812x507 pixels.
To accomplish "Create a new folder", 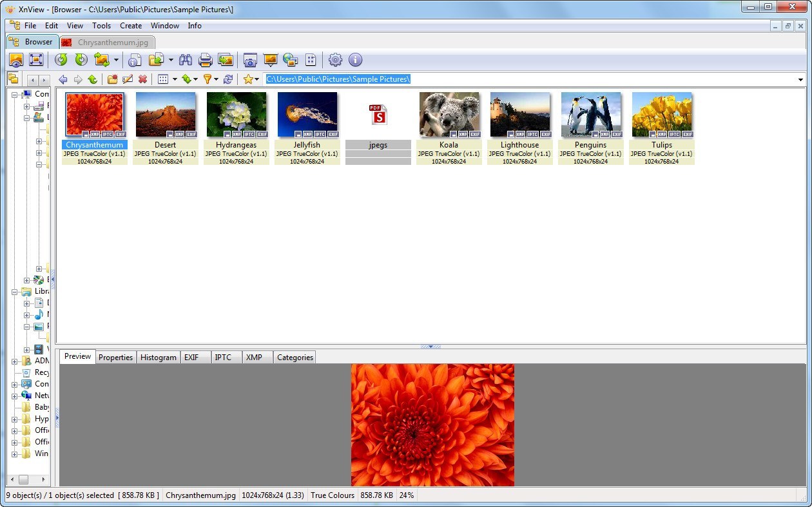I will coord(111,79).
